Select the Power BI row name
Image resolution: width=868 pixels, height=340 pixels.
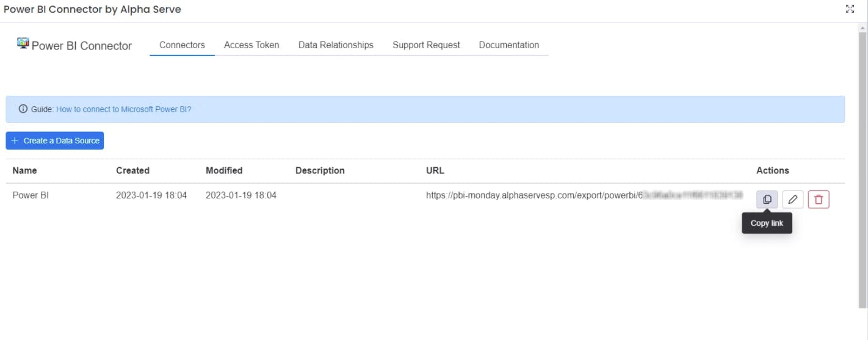pos(29,195)
